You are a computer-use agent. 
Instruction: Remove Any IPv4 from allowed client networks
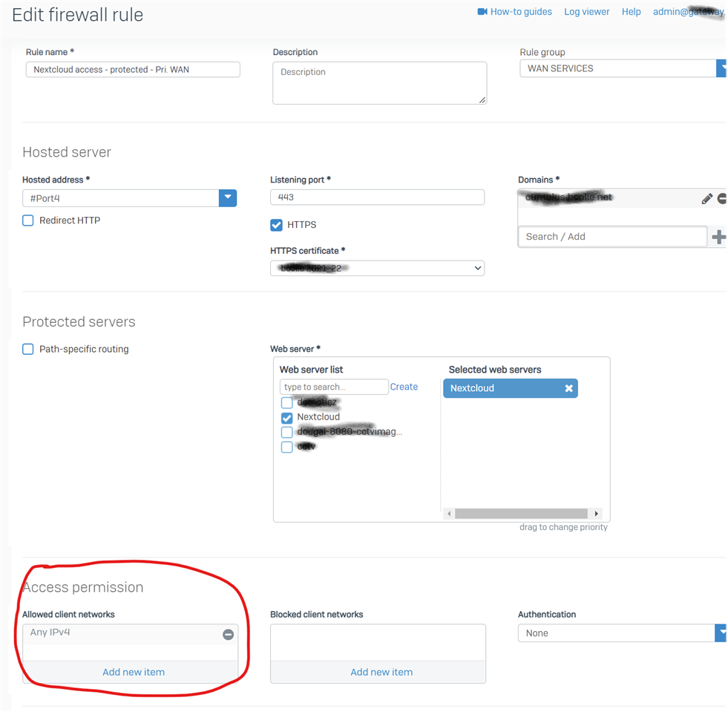coord(228,634)
